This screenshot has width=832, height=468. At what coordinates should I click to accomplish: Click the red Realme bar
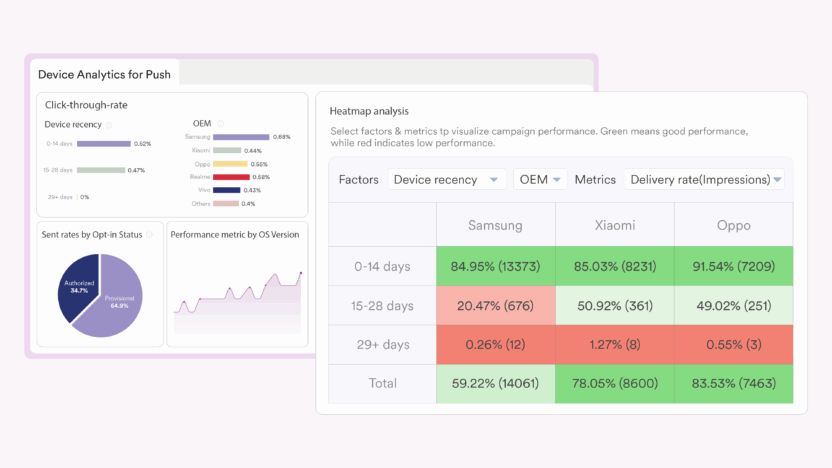click(231, 177)
